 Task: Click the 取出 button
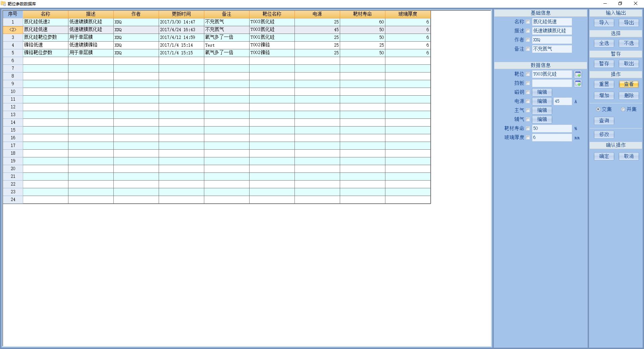point(629,64)
